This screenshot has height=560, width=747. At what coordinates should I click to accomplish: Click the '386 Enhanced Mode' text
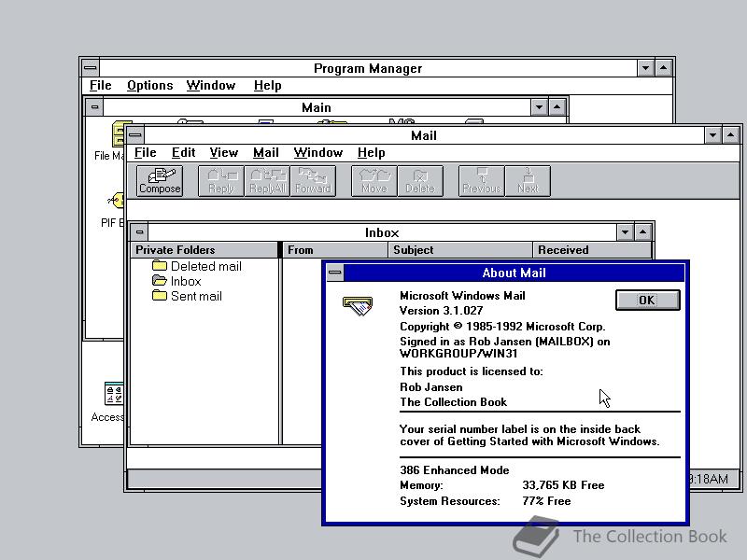(455, 470)
